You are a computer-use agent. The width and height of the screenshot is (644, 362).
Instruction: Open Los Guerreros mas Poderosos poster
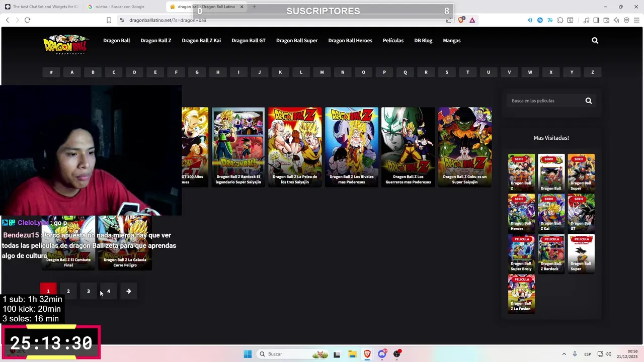(x=408, y=146)
